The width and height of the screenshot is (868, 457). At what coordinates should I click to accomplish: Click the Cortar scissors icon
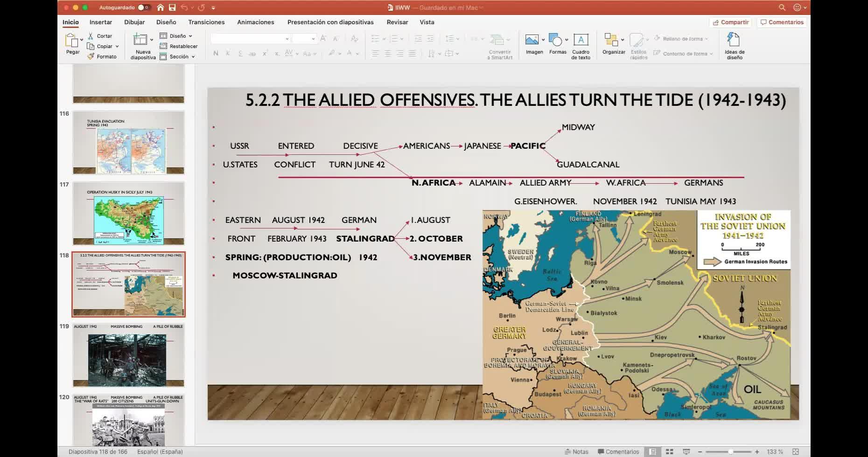[x=91, y=36]
